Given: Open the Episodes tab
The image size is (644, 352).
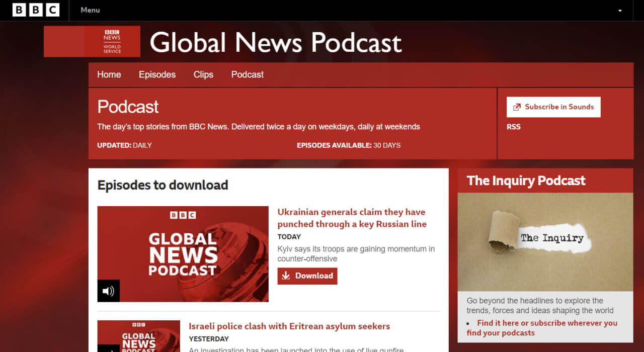Looking at the screenshot, I should [x=157, y=74].
